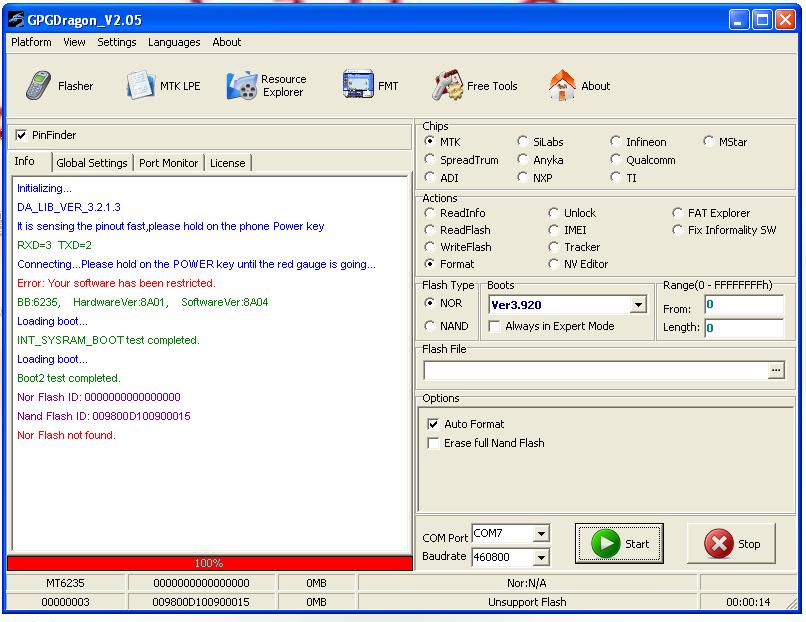Select the Infineon chip option
Viewport: 806px width, 622px height.
(615, 141)
